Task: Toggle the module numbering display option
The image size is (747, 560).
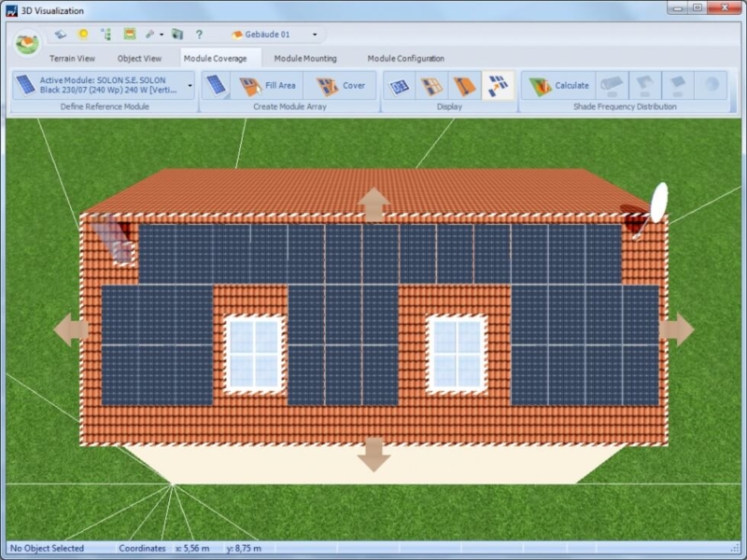Action: tap(400, 86)
